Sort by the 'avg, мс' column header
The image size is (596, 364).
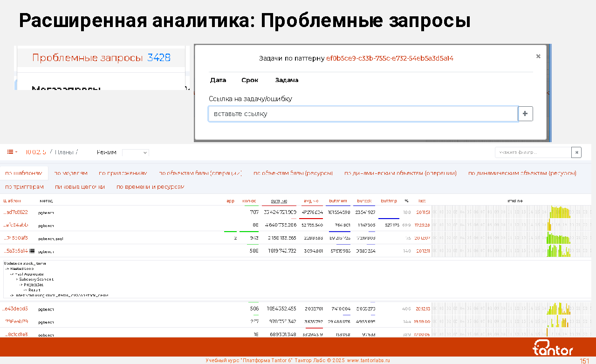310,201
